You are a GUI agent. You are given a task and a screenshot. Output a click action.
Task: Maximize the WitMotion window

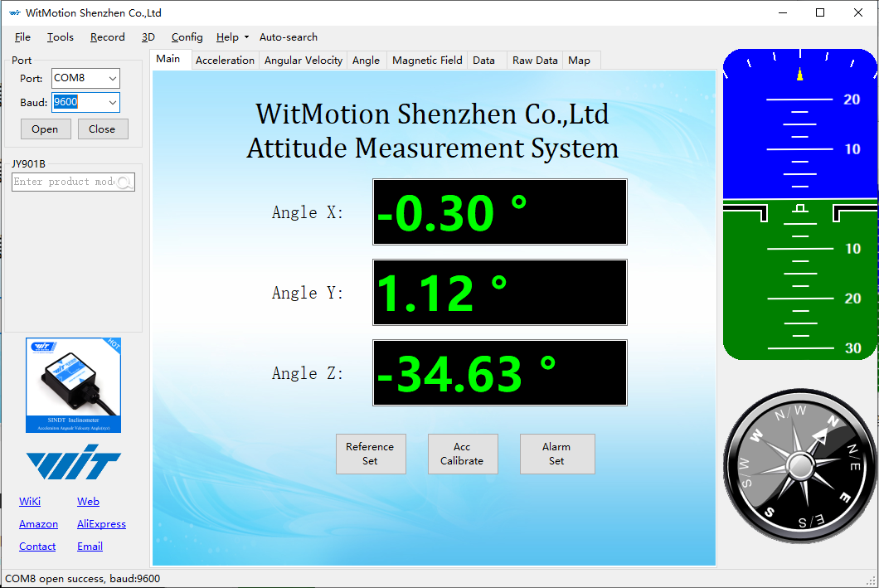tap(820, 13)
